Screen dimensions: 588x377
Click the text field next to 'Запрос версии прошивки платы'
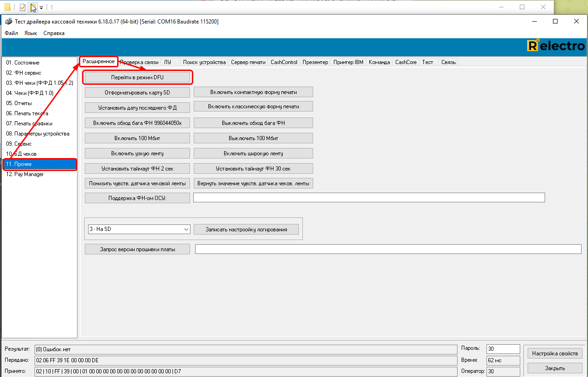[x=387, y=249]
